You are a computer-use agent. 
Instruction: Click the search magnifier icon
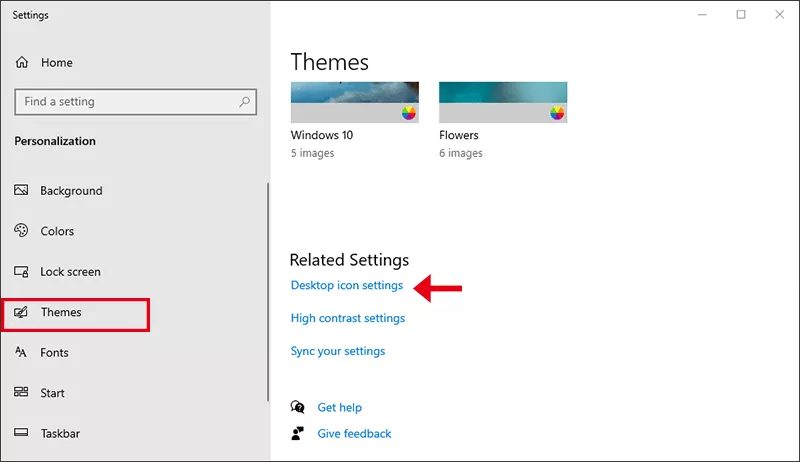click(x=244, y=102)
